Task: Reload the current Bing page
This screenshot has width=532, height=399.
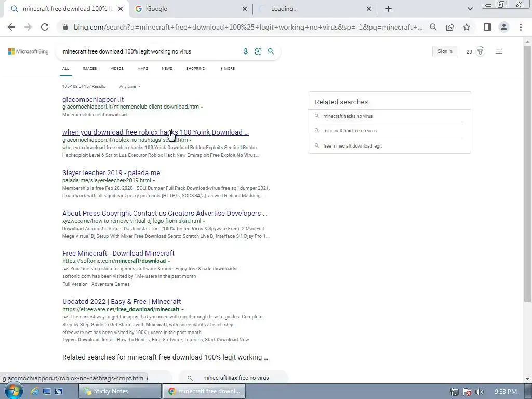Action: point(45,27)
